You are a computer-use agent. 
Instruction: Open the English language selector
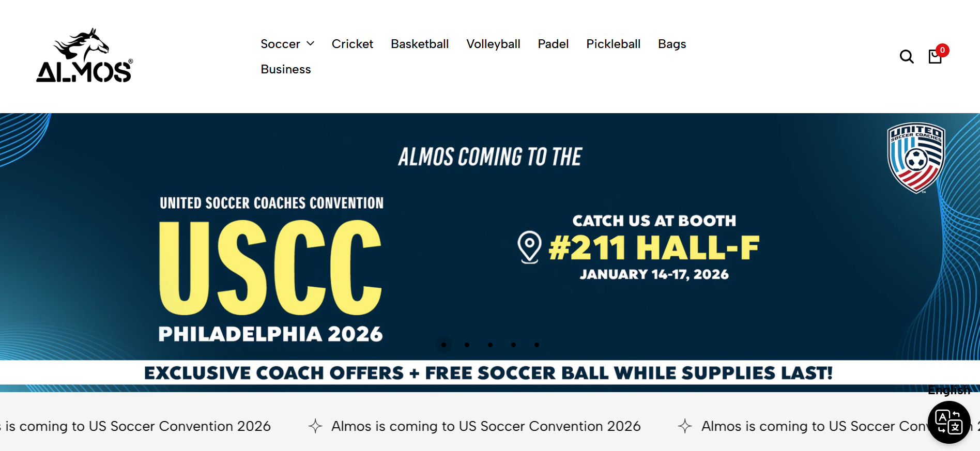948,390
